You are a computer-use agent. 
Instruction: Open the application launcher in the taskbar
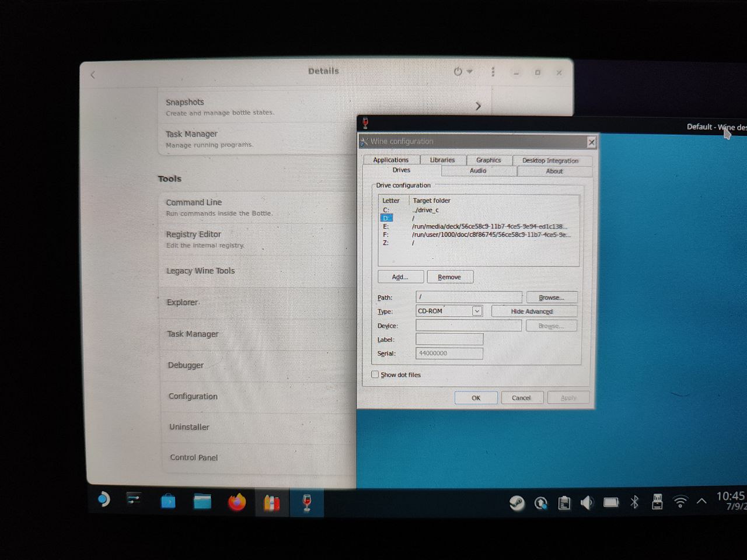(103, 500)
